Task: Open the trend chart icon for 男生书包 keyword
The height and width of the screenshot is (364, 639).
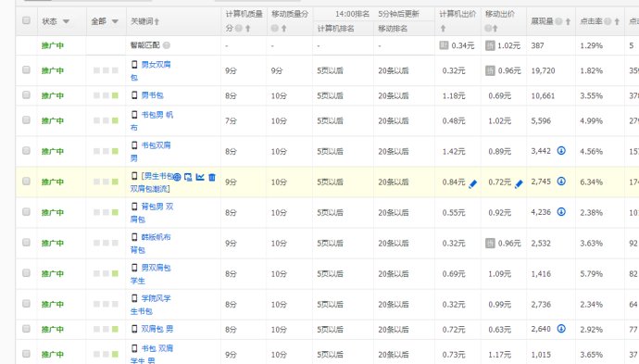Action: click(x=200, y=177)
